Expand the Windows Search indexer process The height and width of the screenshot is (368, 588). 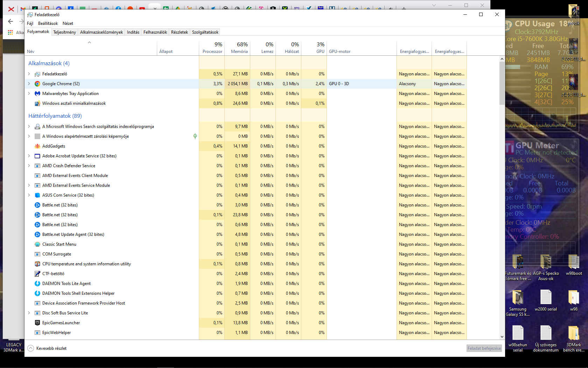(29, 127)
